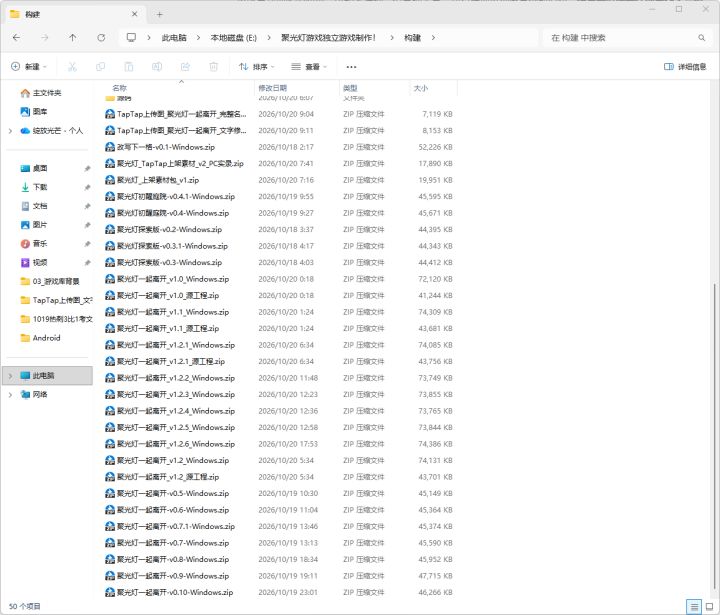Click the Paste icon in toolbar
720x615 pixels.
(129, 67)
